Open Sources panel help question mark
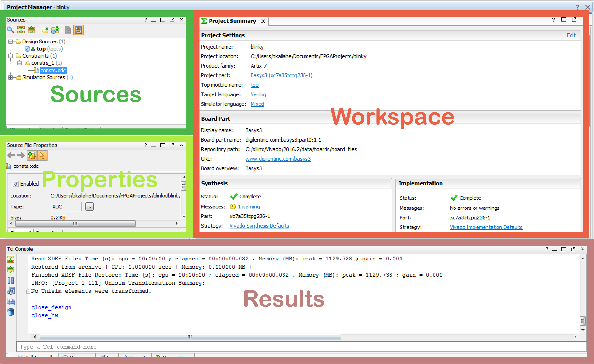The width and height of the screenshot is (594, 364). point(146,20)
